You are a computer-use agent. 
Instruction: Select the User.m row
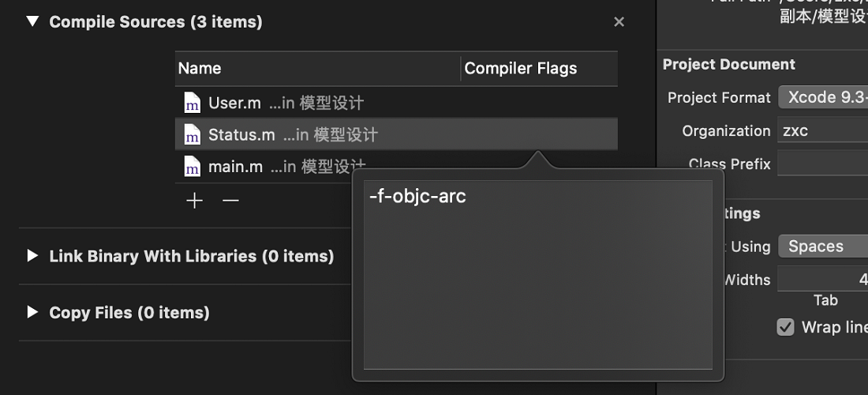(396, 103)
